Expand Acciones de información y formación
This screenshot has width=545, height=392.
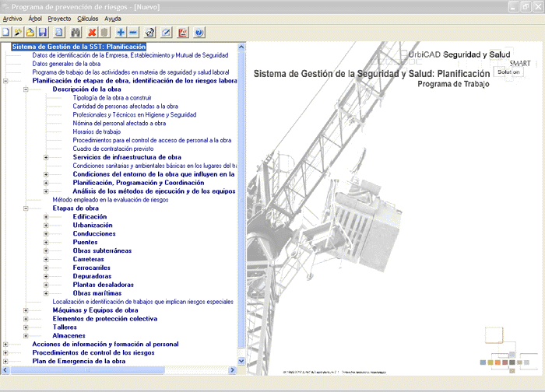click(5, 345)
